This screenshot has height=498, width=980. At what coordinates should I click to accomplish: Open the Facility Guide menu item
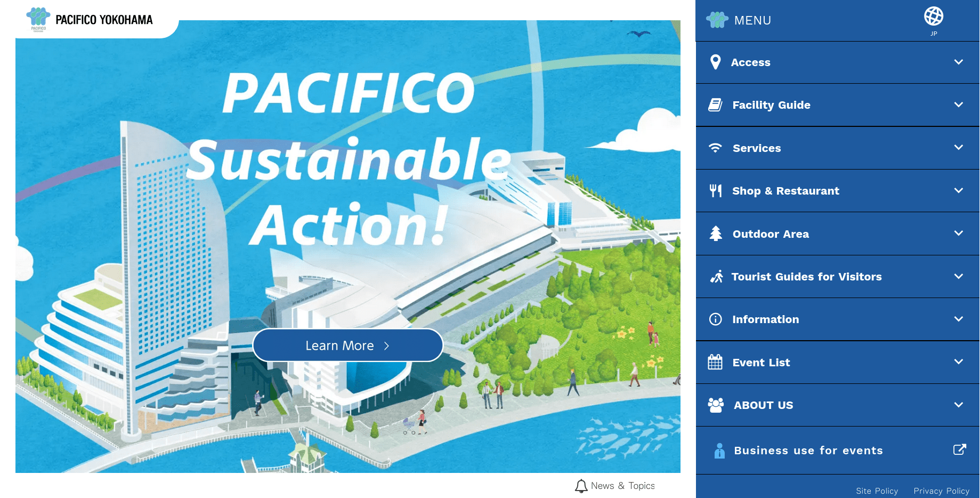(771, 105)
